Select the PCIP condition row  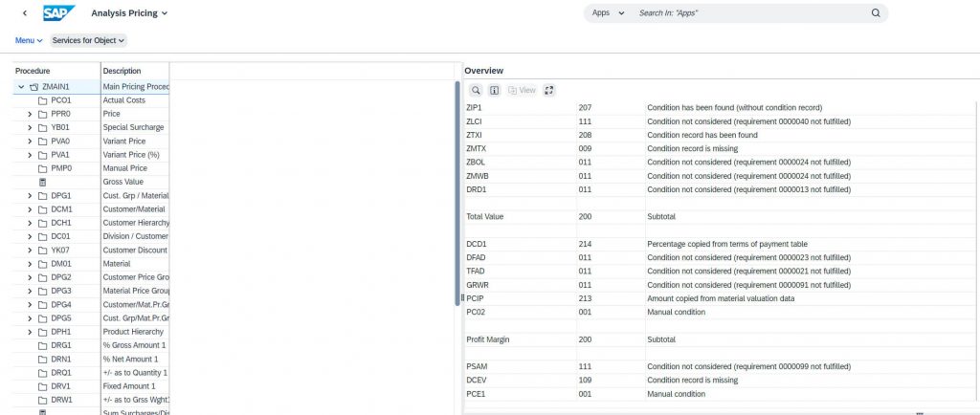[x=722, y=299]
